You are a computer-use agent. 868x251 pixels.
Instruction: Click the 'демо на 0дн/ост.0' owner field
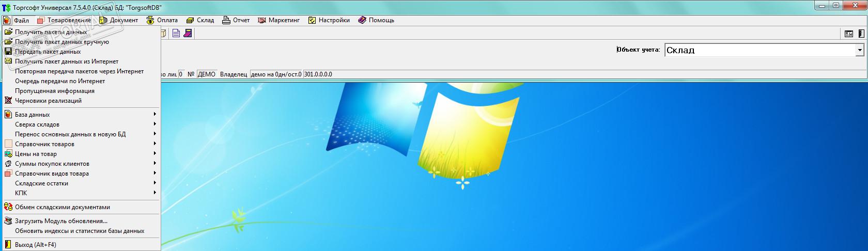276,74
